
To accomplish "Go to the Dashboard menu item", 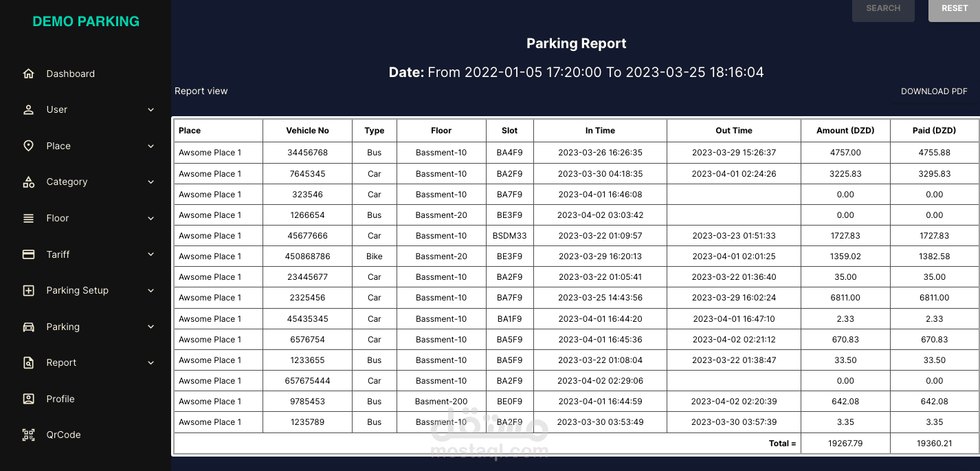I will [71, 74].
